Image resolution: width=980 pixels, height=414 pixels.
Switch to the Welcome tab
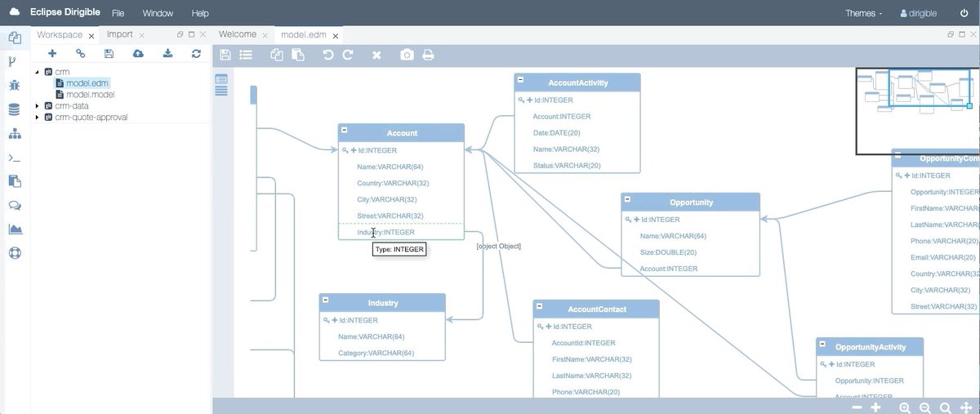pyautogui.click(x=238, y=34)
